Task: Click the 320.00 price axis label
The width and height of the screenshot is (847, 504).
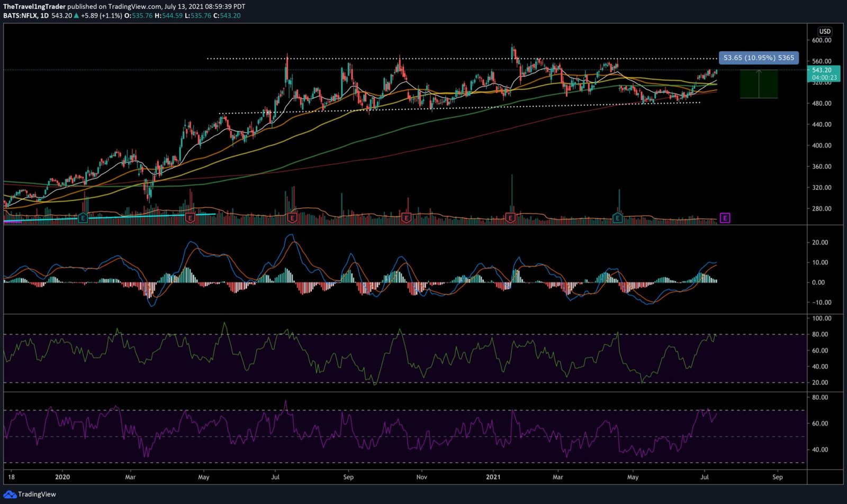Action: point(822,188)
